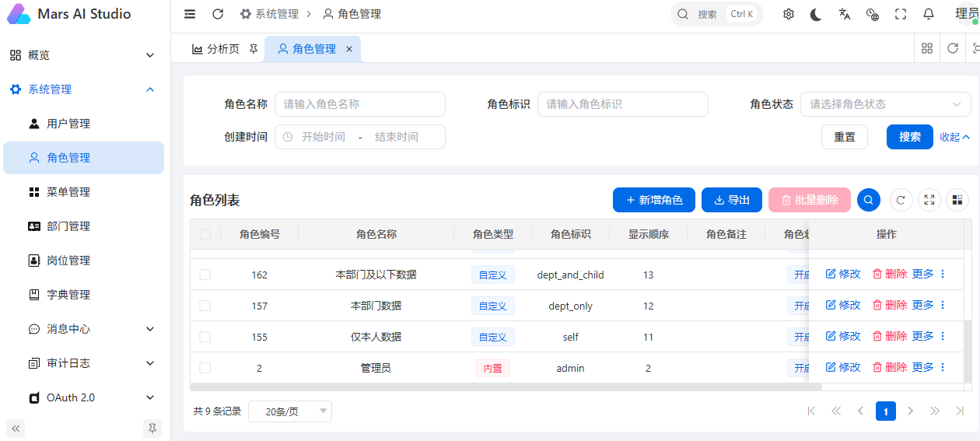Open 更多 menu for 管理员 row
Screen dimensions: 980x441
[x=929, y=367]
